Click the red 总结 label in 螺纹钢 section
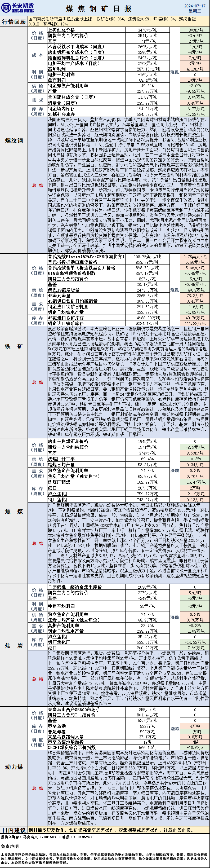Image resolution: width=210 pixels, height=868 pixels. (37, 185)
